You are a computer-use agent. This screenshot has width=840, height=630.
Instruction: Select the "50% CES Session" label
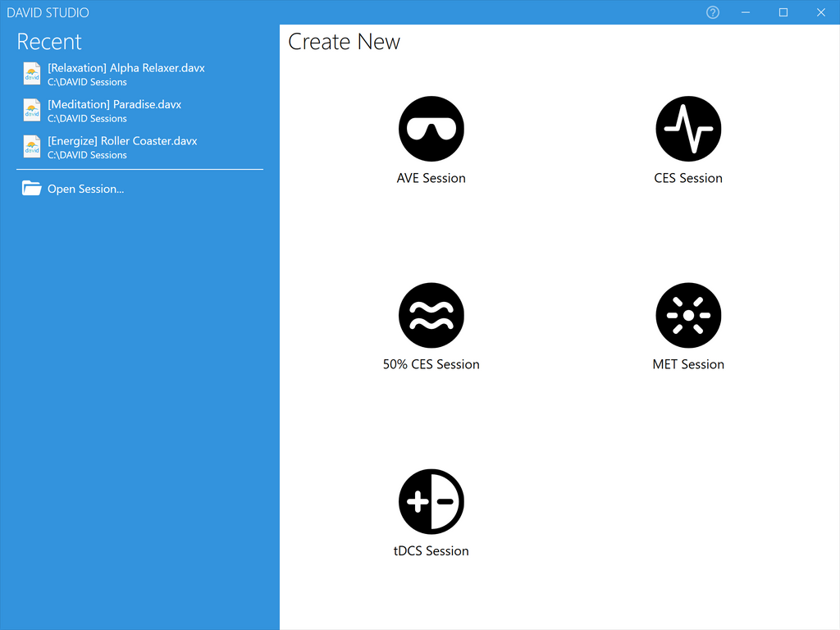pyautogui.click(x=431, y=364)
